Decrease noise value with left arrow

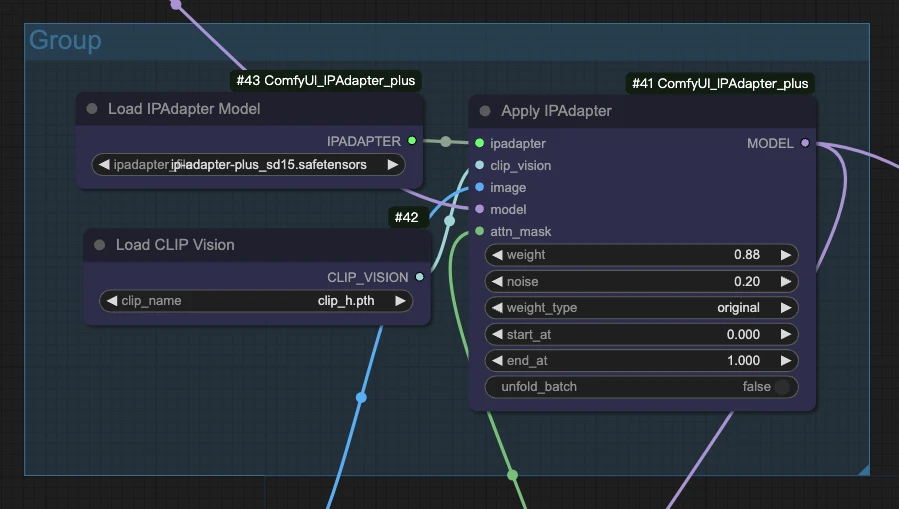[497, 281]
